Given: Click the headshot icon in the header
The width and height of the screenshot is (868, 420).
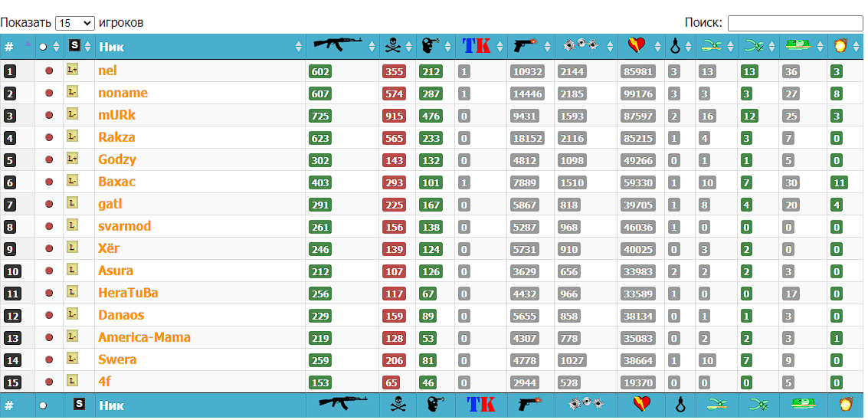Looking at the screenshot, I should point(430,46).
